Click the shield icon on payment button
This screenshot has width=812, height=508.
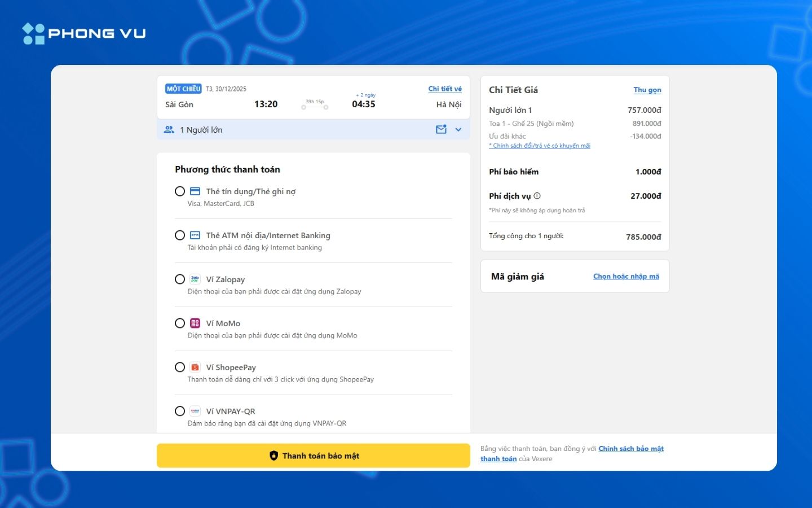(273, 456)
